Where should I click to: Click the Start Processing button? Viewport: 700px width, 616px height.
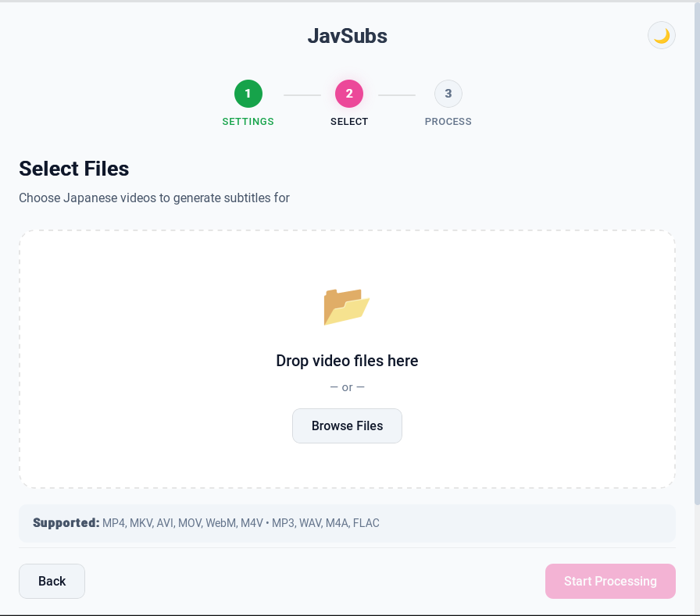tap(610, 581)
